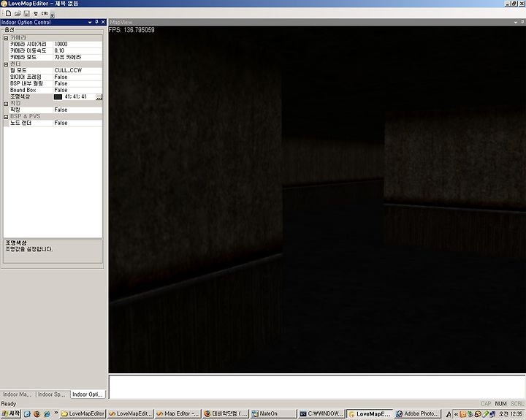
Task: Open the toolbar overflow options arrow
Action: 53,15
